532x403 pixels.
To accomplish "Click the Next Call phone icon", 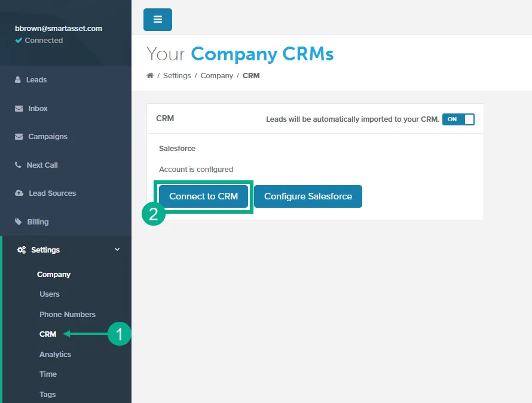I will click(x=18, y=165).
